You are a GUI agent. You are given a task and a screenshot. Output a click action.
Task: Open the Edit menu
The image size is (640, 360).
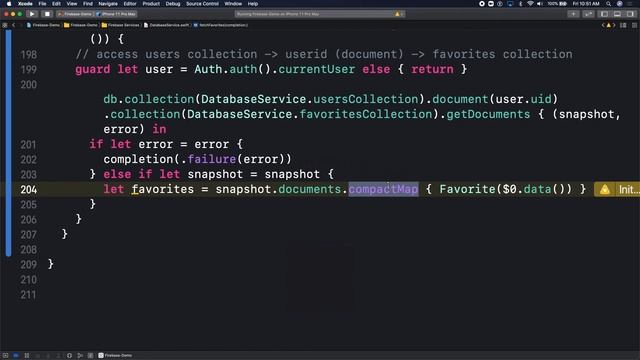point(56,4)
